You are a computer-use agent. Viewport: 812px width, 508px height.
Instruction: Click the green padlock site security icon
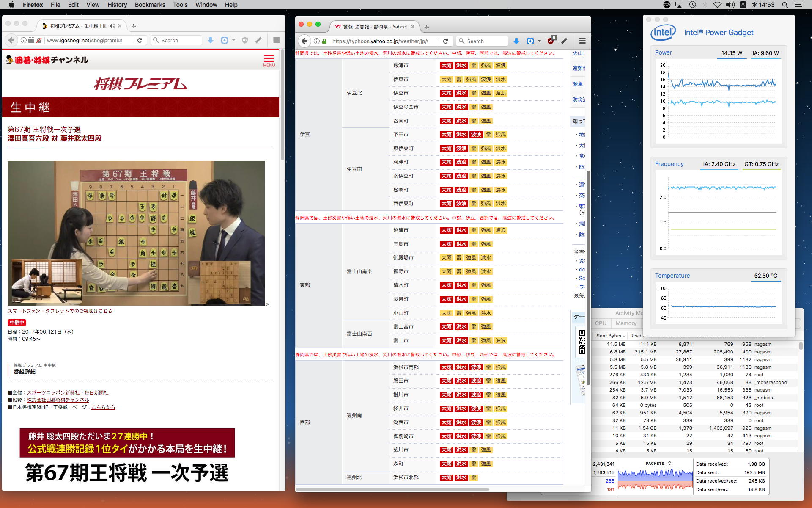[324, 41]
